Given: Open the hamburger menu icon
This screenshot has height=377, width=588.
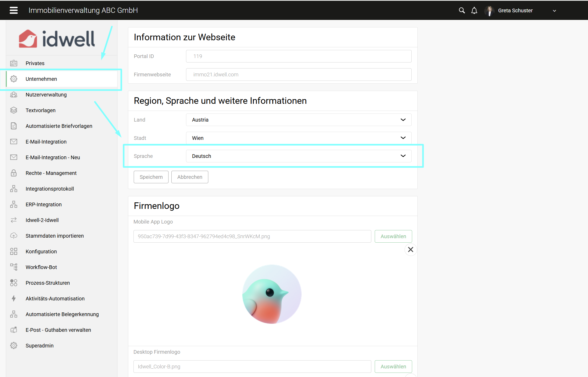Looking at the screenshot, I should pyautogui.click(x=14, y=10).
